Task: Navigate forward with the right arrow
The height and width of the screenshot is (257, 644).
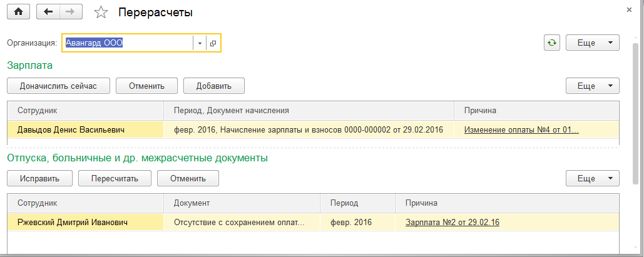Action: [69, 12]
